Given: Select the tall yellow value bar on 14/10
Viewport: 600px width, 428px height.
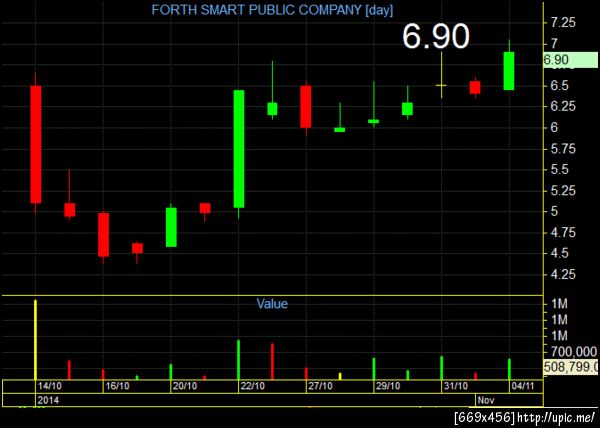Looking at the screenshot, I should pos(36,340).
